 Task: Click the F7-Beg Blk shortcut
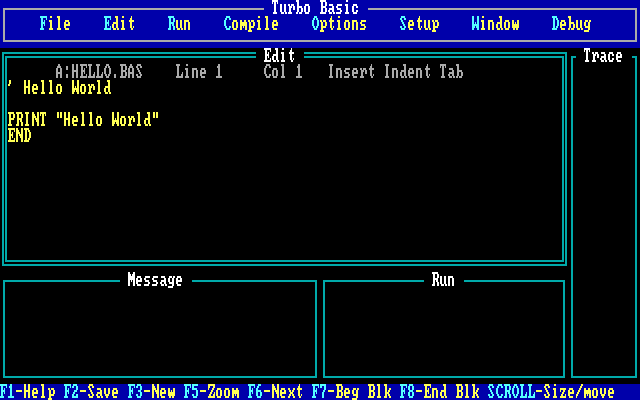click(x=351, y=392)
